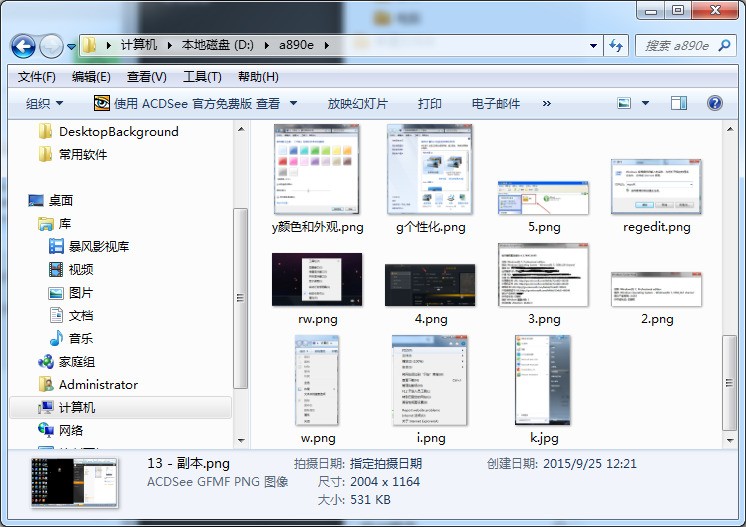
Task: Click the search a890e input field
Action: pos(676,46)
